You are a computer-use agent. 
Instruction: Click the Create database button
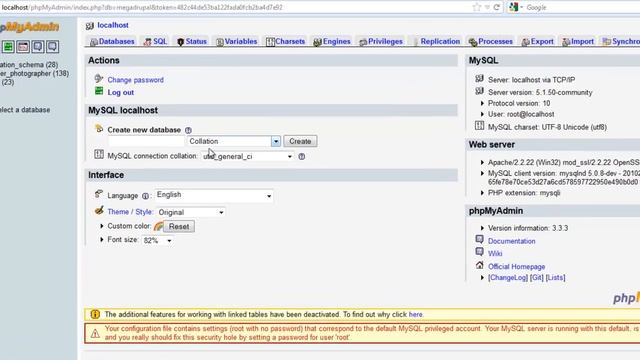pos(300,141)
